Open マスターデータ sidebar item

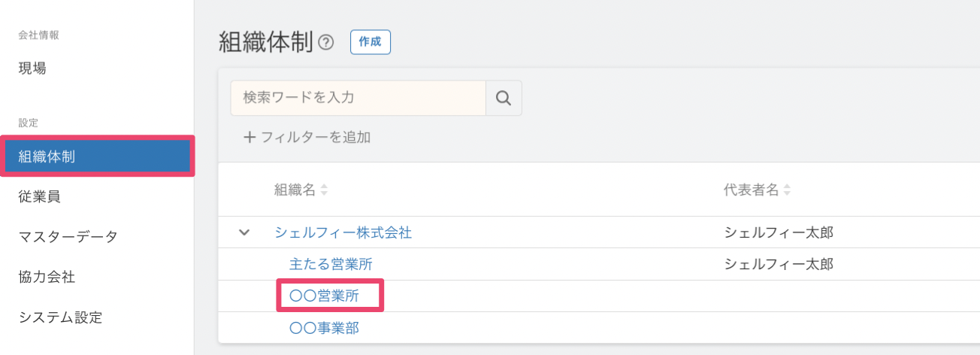[x=68, y=237]
